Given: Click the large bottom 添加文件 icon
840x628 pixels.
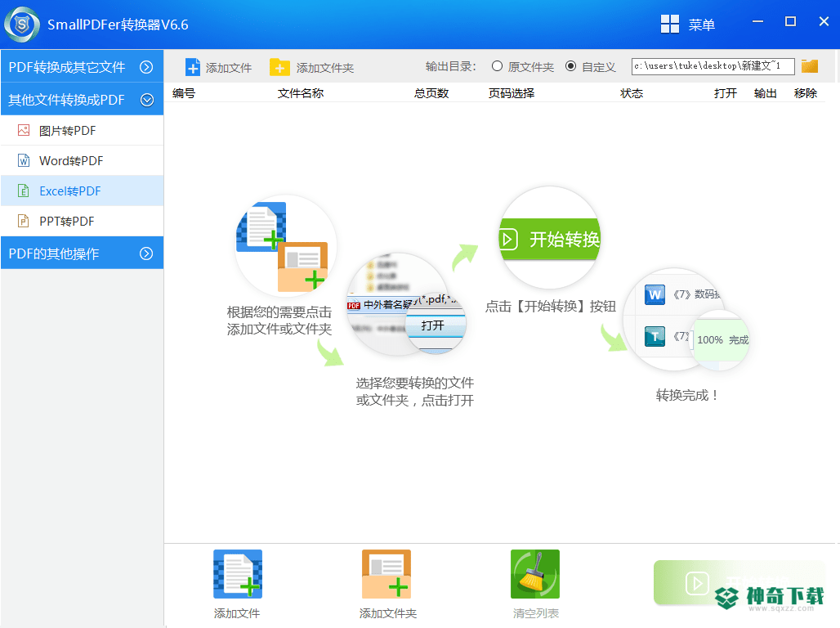Looking at the screenshot, I should 238,574.
